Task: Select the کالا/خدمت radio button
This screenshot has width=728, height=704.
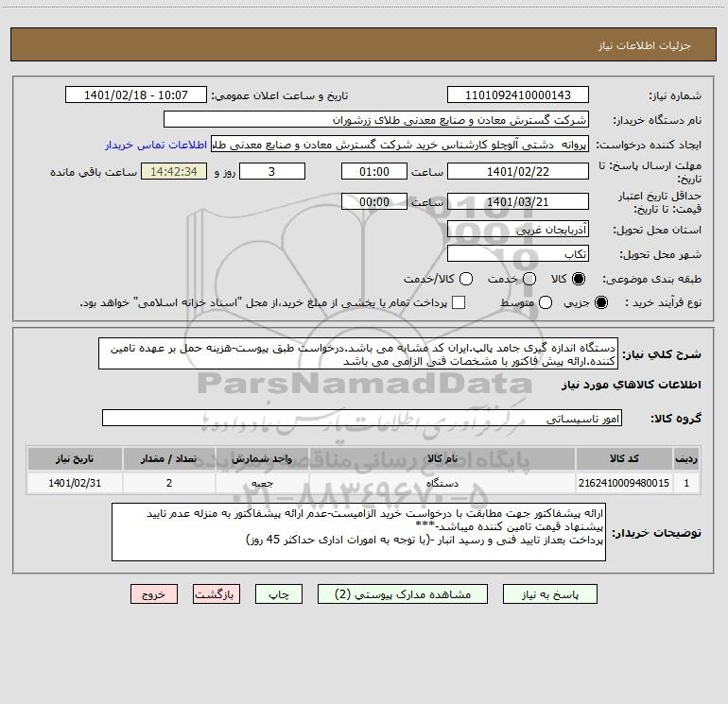Action: [x=466, y=279]
